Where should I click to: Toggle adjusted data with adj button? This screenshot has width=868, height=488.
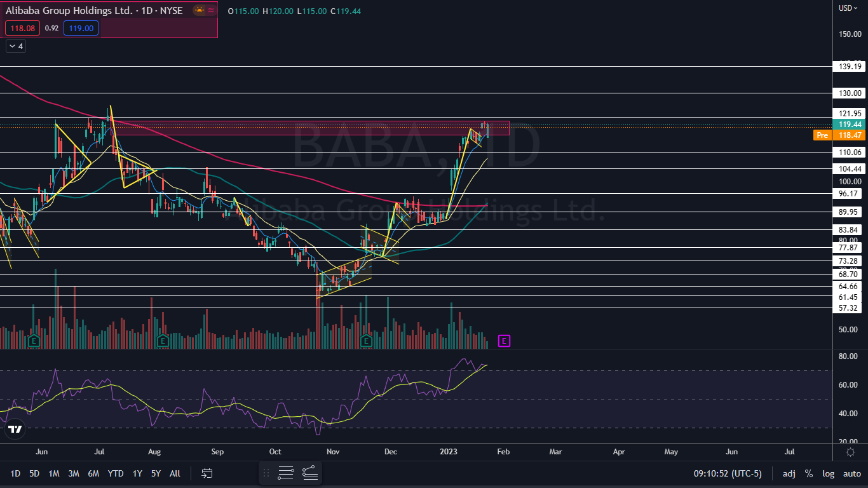789,473
